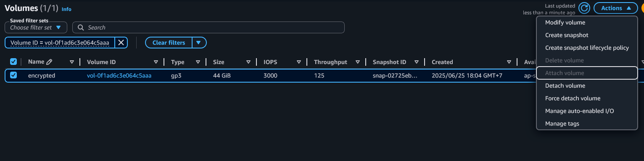Focus the Search input field
Viewport: 644px width, 161px height.
pos(209,27)
